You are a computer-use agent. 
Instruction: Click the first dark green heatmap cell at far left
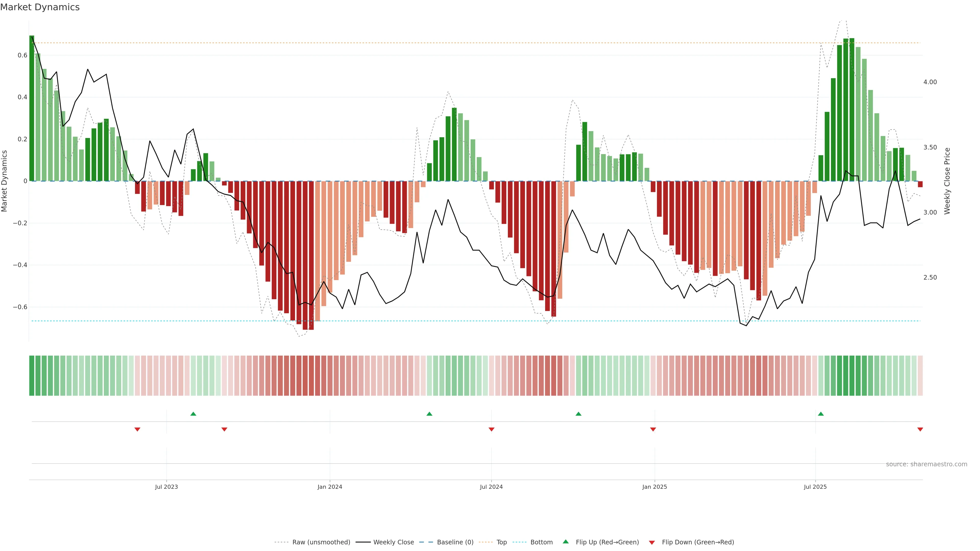32,376
